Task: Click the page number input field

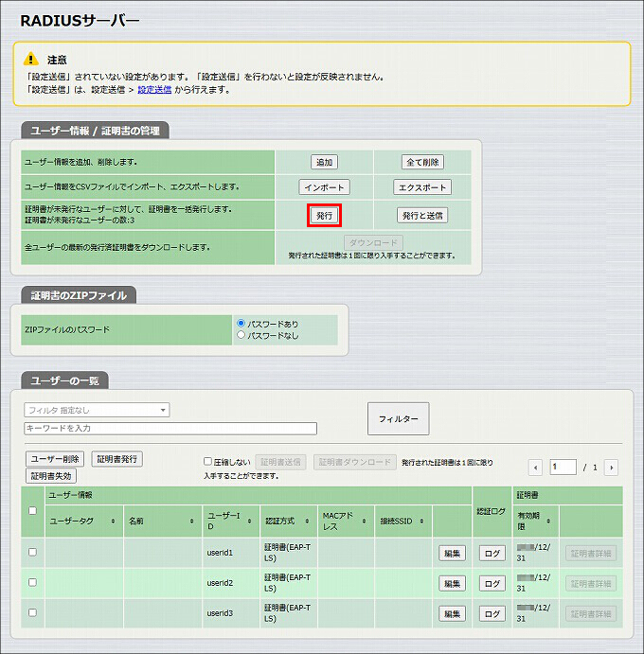Action: 563,468
